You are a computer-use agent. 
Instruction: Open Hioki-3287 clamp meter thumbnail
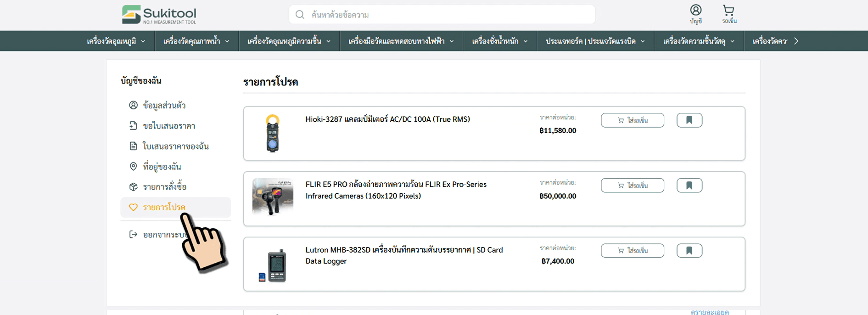click(273, 133)
